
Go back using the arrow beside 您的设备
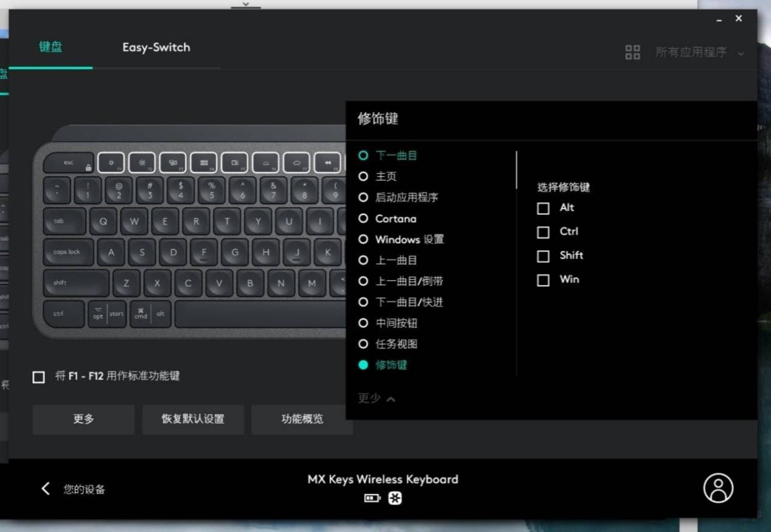pos(46,488)
